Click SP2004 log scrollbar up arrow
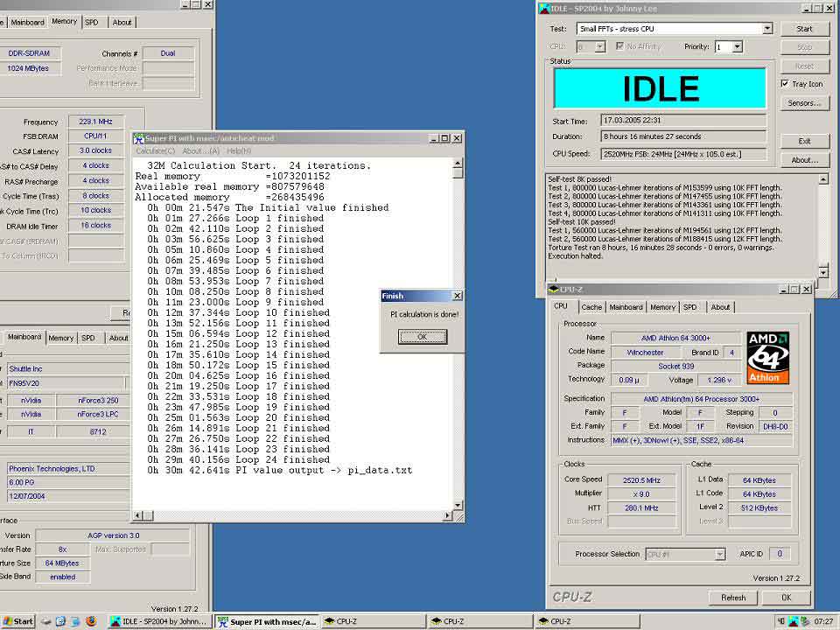This screenshot has height=630, width=840. click(823, 178)
